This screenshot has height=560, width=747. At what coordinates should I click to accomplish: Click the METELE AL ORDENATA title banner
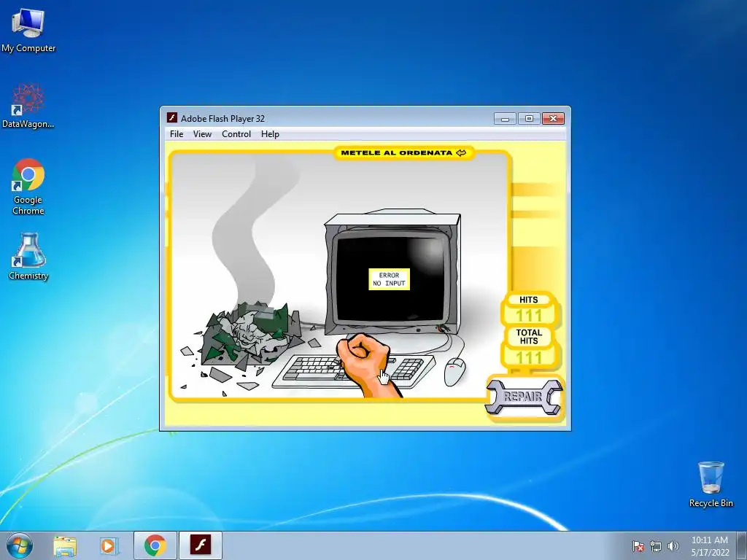403,153
